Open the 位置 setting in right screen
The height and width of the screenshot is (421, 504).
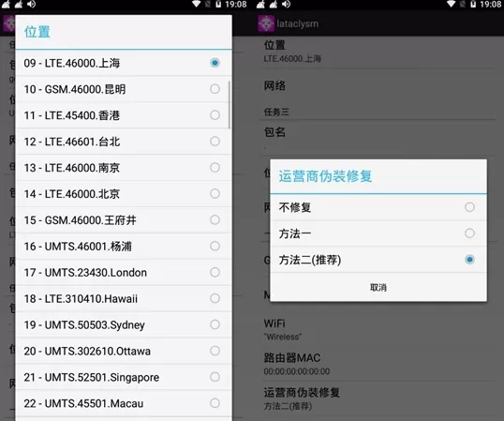[x=379, y=53]
